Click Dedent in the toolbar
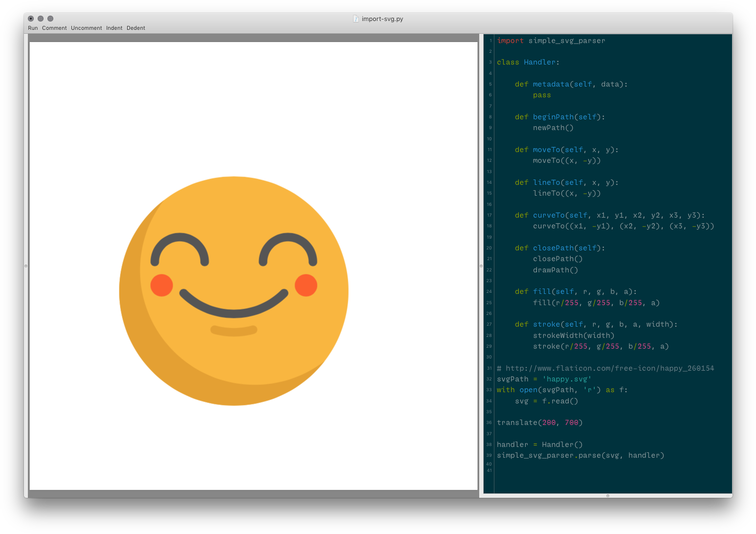The width and height of the screenshot is (756, 534). click(135, 28)
